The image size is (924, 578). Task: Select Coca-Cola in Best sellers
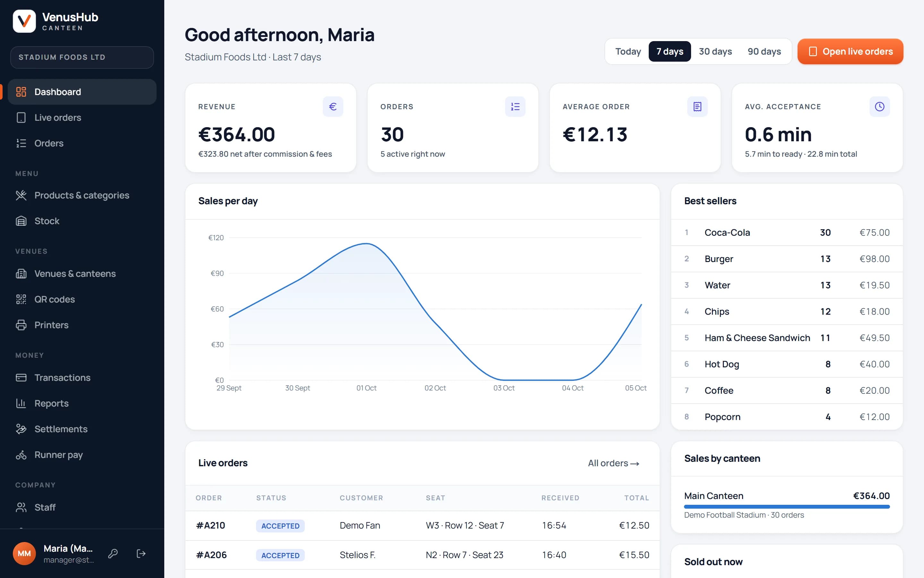tap(787, 232)
